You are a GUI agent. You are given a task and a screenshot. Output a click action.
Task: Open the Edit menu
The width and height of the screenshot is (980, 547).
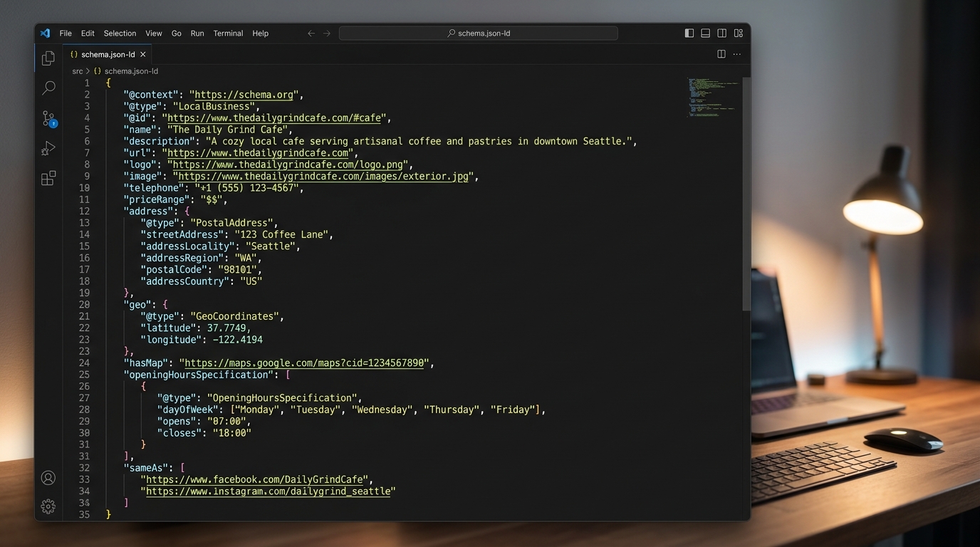(x=88, y=33)
